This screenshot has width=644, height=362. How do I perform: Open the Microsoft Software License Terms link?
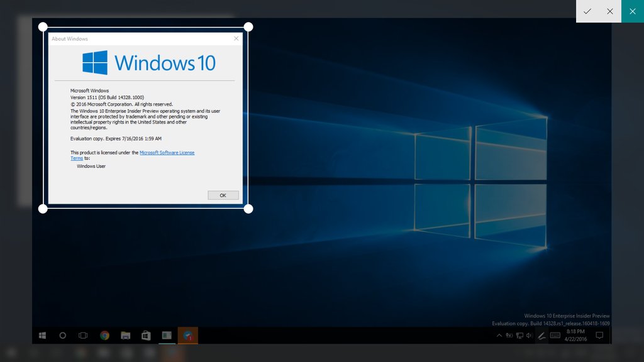[x=167, y=153]
